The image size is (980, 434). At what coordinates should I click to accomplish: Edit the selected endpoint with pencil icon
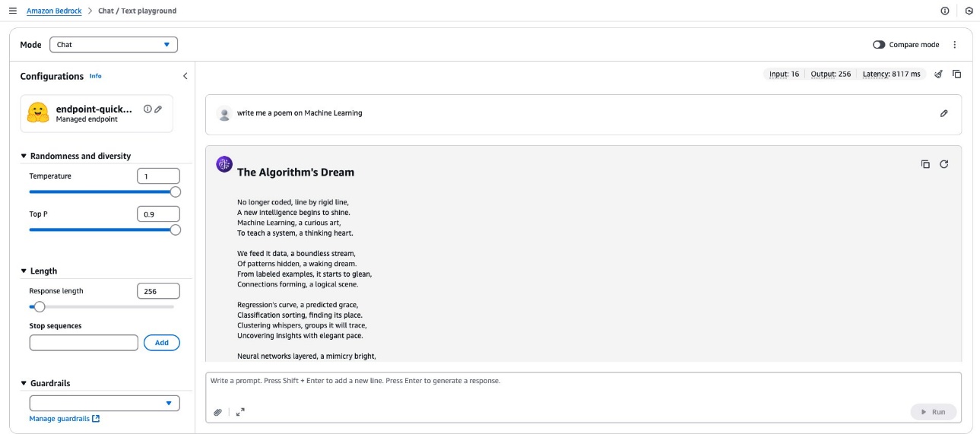pyautogui.click(x=158, y=109)
